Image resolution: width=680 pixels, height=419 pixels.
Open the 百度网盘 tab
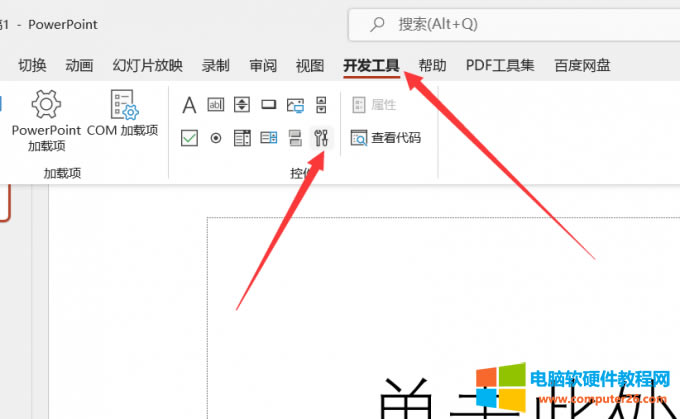coord(582,65)
